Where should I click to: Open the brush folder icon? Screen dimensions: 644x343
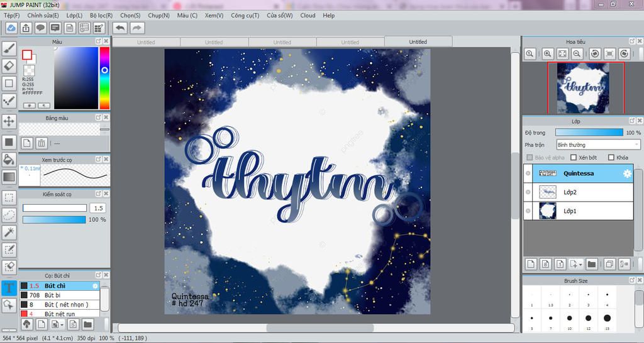pos(87,324)
